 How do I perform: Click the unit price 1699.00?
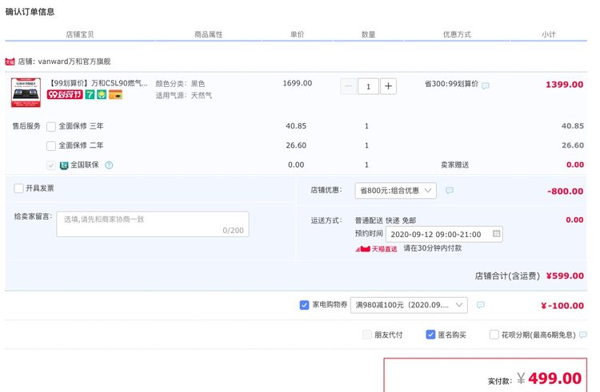[297, 83]
